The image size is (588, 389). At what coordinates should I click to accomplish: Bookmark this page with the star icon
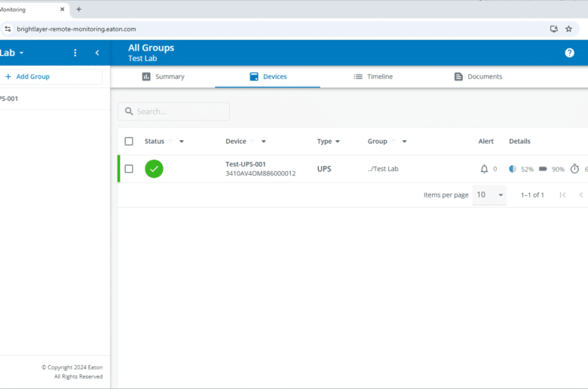pos(569,29)
